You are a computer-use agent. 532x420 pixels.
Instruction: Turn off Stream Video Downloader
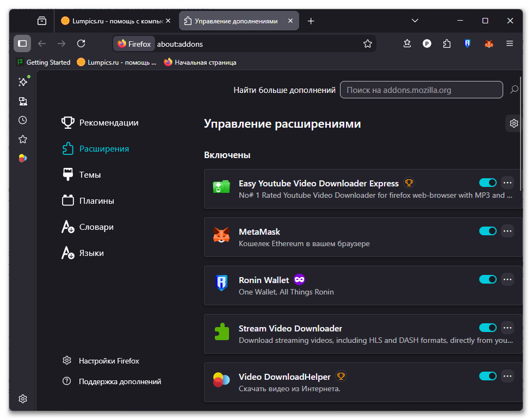tap(487, 328)
